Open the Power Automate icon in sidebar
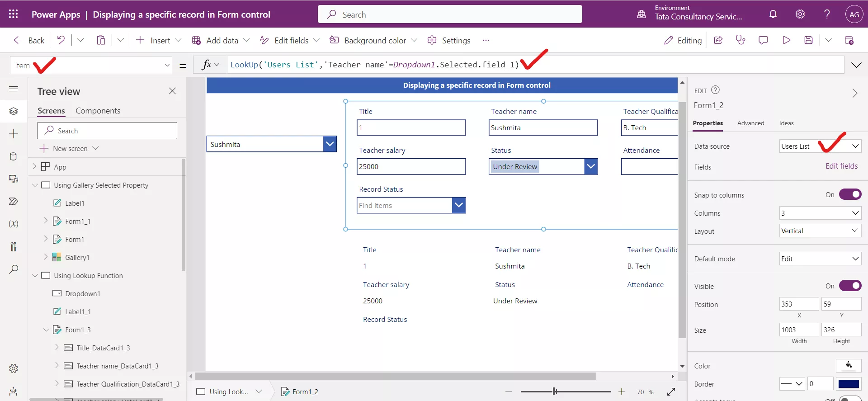This screenshot has width=868, height=401. point(14,201)
